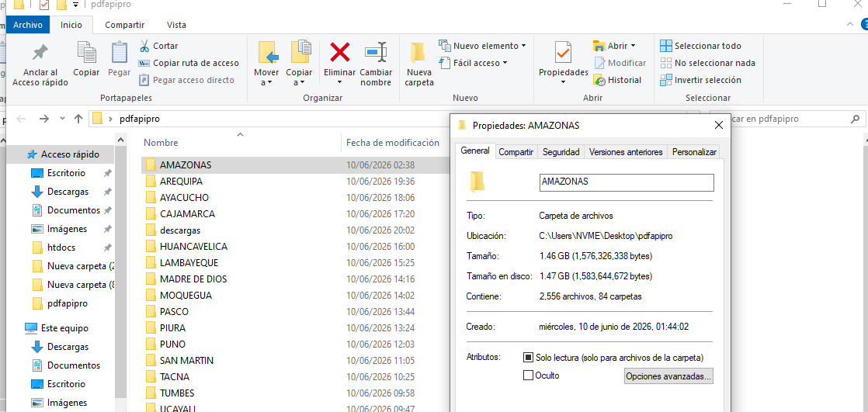Open Documentos under Acceso rápido
Screen dimensions: 868x412
[x=73, y=210]
